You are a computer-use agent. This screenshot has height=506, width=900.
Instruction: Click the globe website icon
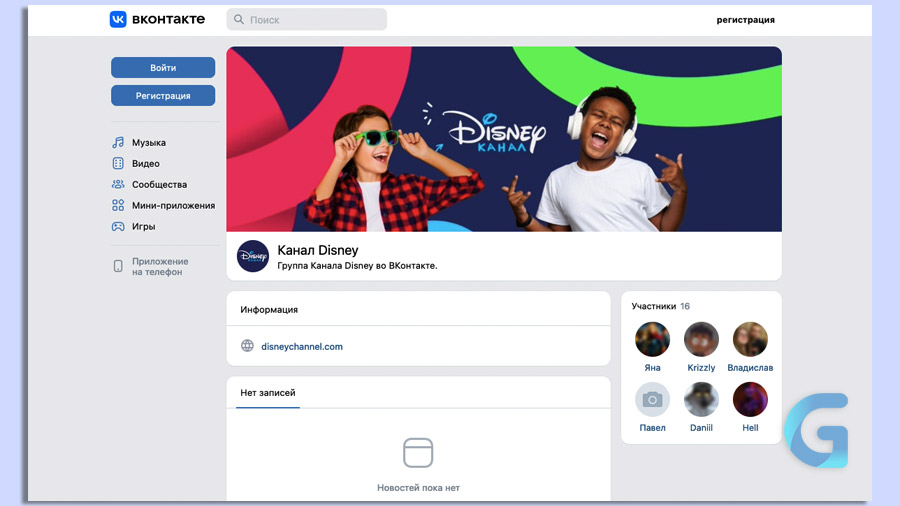(247, 346)
